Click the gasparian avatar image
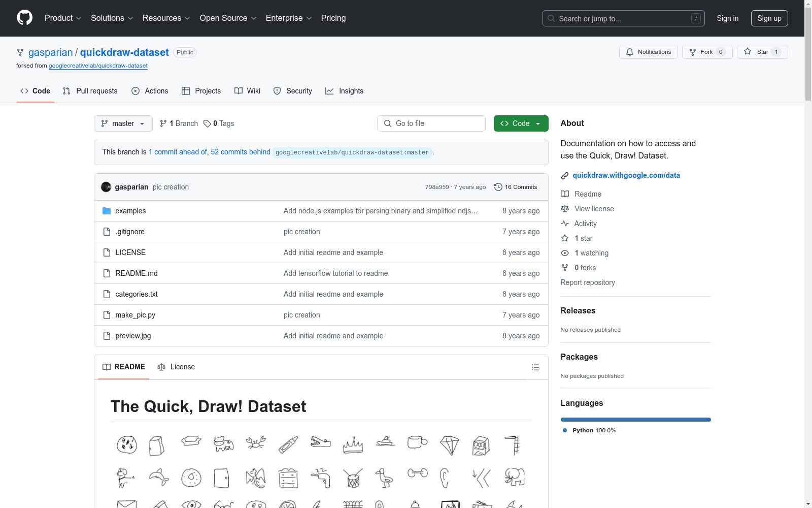Viewport: 812px width, 508px height. [106, 187]
